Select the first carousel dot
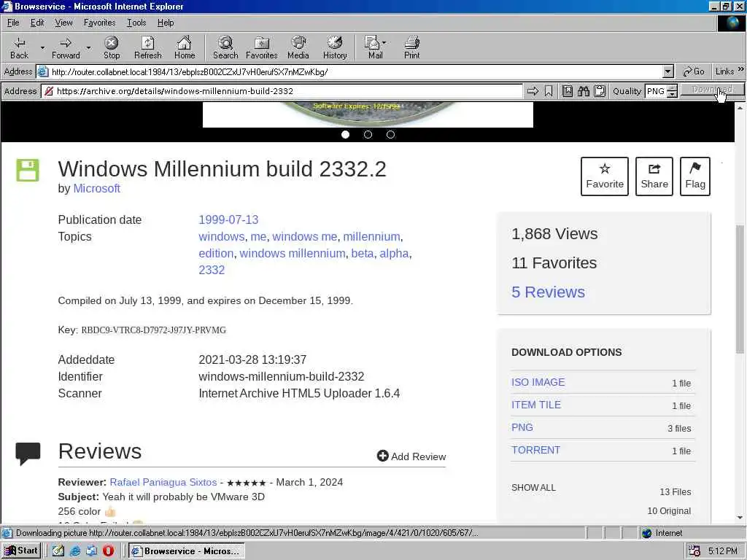This screenshot has width=747, height=560. coord(345,135)
